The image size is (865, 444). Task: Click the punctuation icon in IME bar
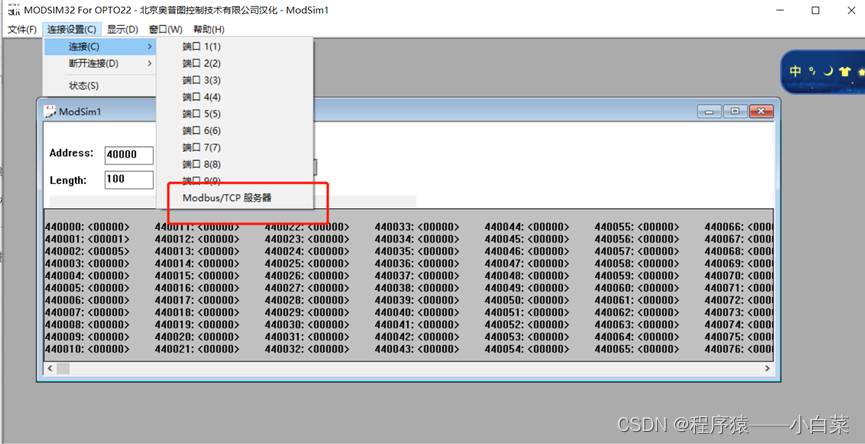coord(812,70)
